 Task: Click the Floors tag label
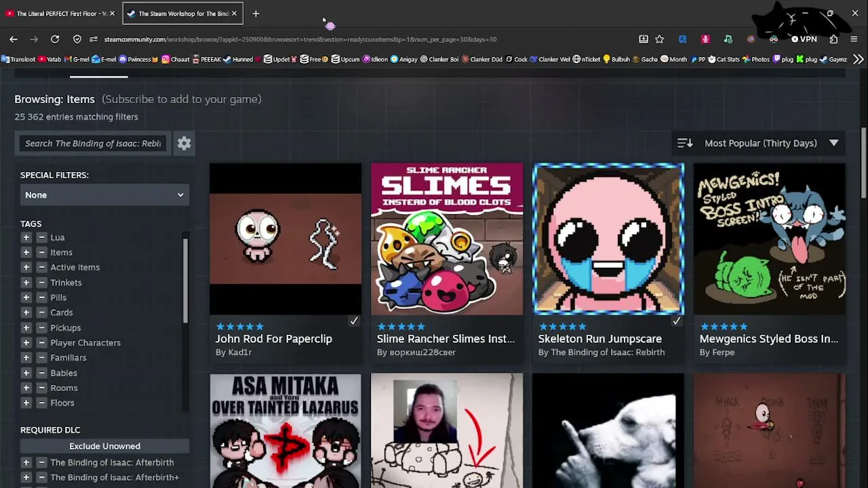point(62,403)
